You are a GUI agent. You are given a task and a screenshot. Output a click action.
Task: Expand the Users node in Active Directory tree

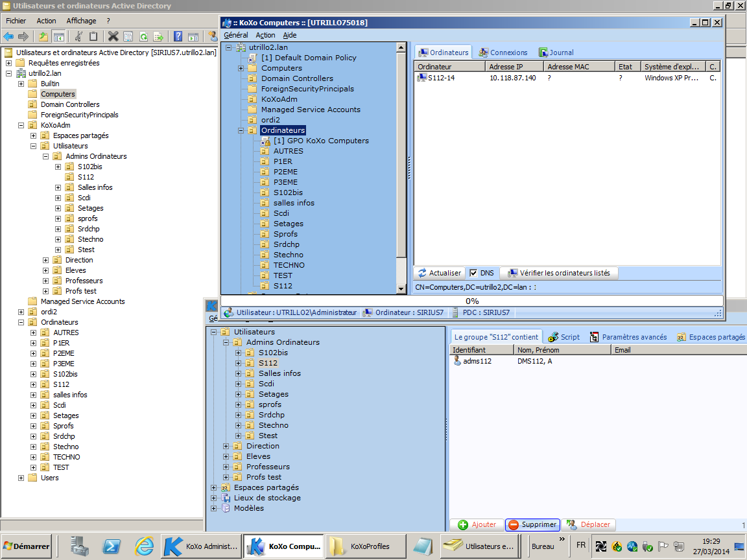pyautogui.click(x=21, y=478)
